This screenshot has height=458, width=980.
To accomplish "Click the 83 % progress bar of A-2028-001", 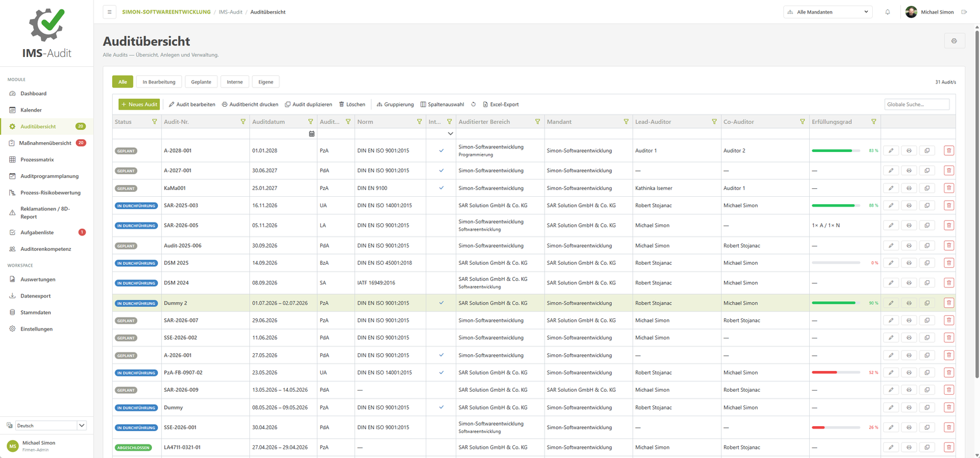I will tap(836, 150).
